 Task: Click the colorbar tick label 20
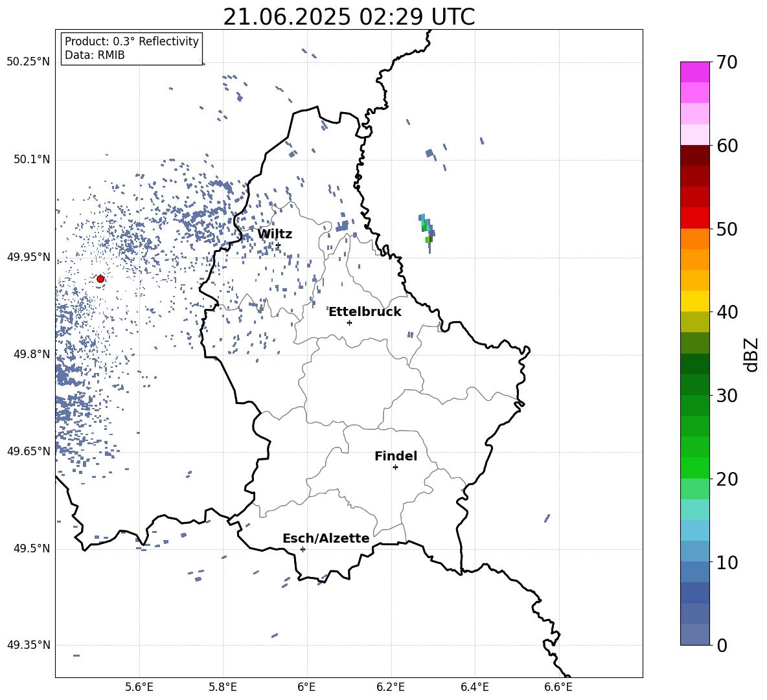click(727, 479)
